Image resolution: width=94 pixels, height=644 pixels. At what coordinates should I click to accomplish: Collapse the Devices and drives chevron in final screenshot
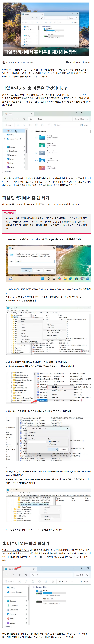tap(32, 587)
